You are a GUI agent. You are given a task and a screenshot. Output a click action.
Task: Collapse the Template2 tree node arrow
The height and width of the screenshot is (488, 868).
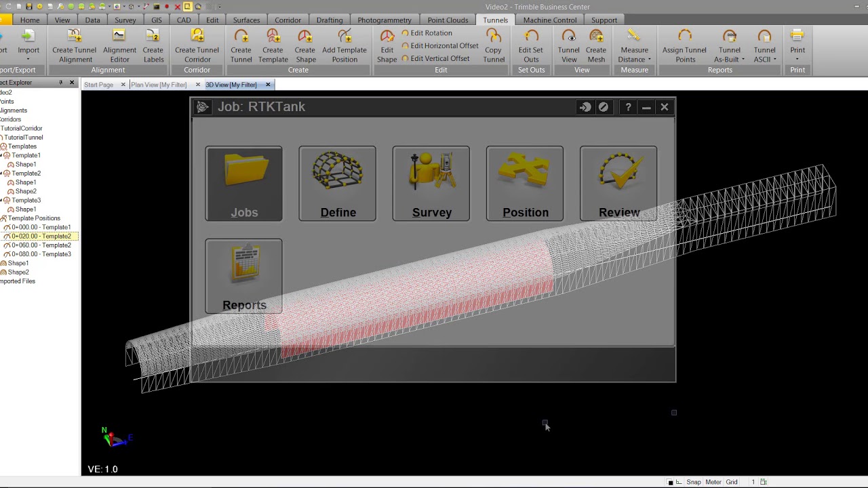[2, 174]
